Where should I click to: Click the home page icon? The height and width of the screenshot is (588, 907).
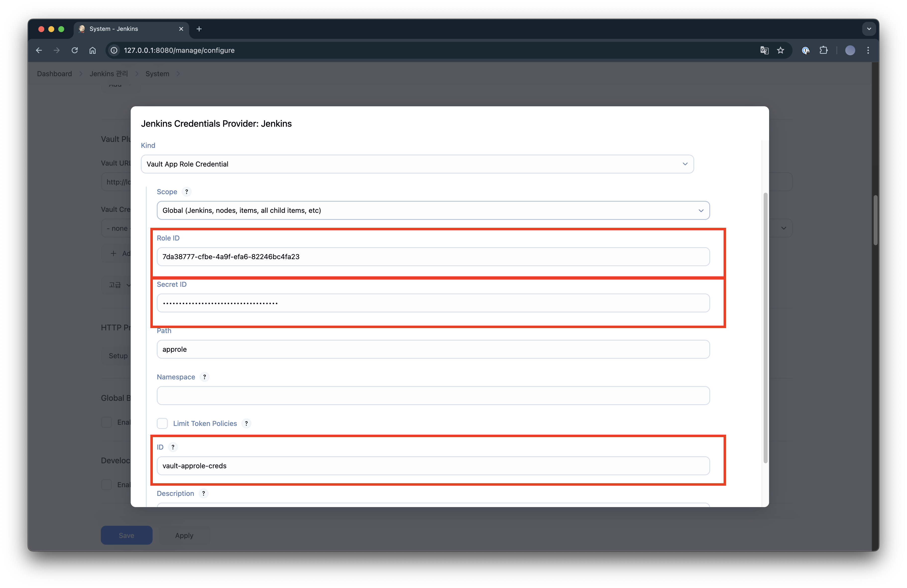pos(93,50)
